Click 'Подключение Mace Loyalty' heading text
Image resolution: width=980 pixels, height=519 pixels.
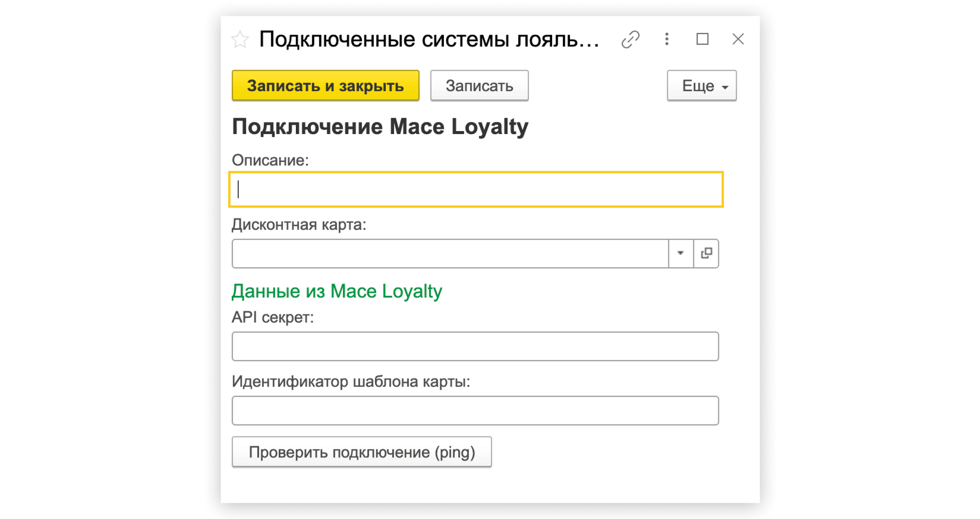(380, 127)
